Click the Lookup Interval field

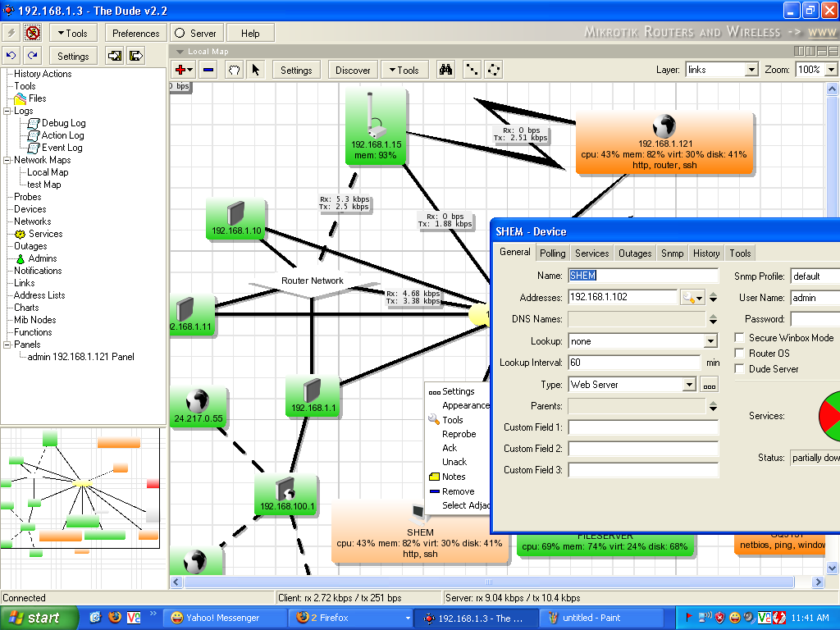634,363
